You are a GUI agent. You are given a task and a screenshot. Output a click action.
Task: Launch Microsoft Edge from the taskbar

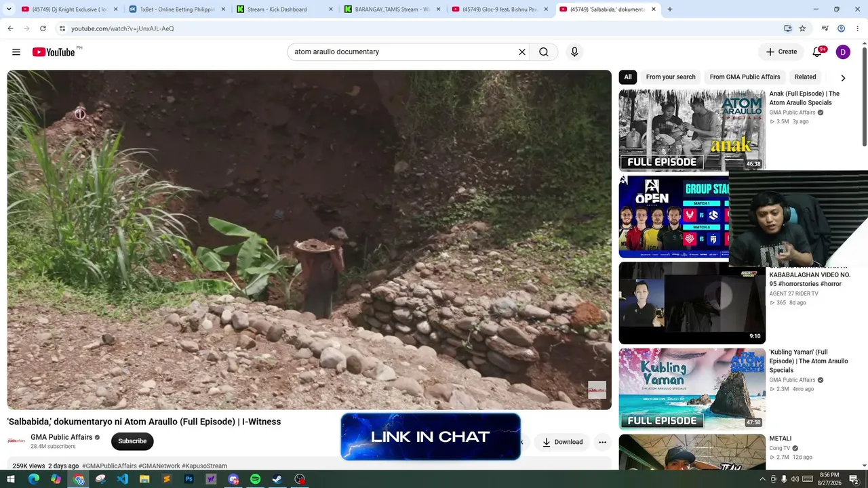33,479
